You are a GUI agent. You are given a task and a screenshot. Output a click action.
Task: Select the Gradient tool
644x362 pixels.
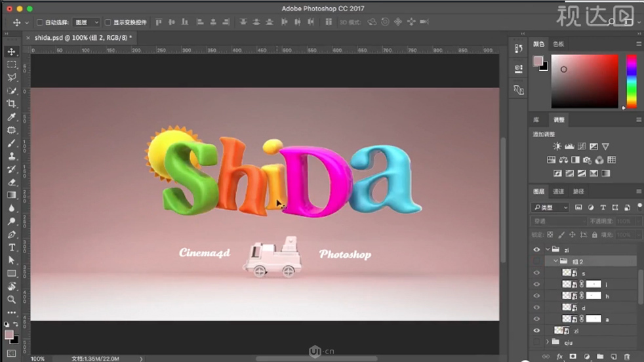12,195
